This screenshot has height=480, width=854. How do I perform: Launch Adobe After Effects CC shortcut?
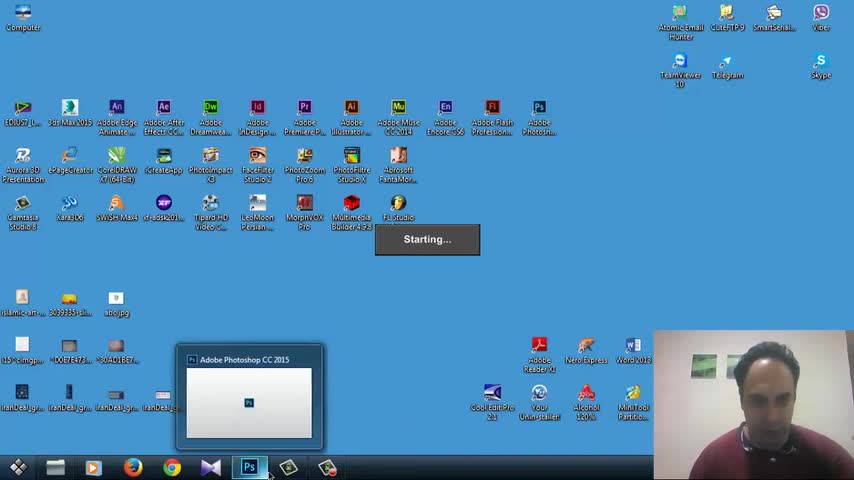[163, 117]
